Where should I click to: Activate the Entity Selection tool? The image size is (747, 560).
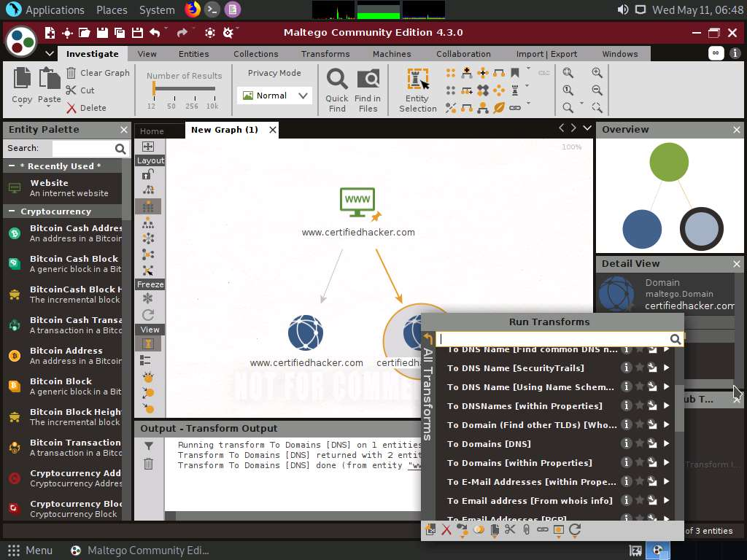coord(418,90)
